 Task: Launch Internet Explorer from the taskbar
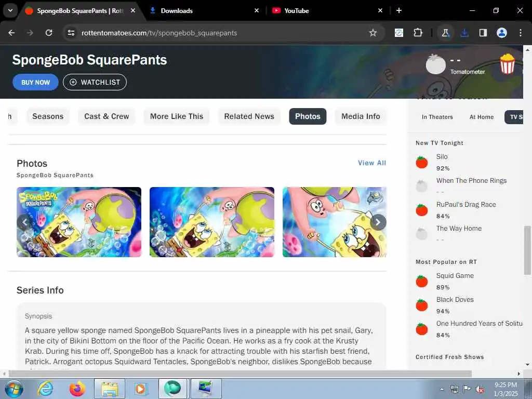(x=46, y=389)
